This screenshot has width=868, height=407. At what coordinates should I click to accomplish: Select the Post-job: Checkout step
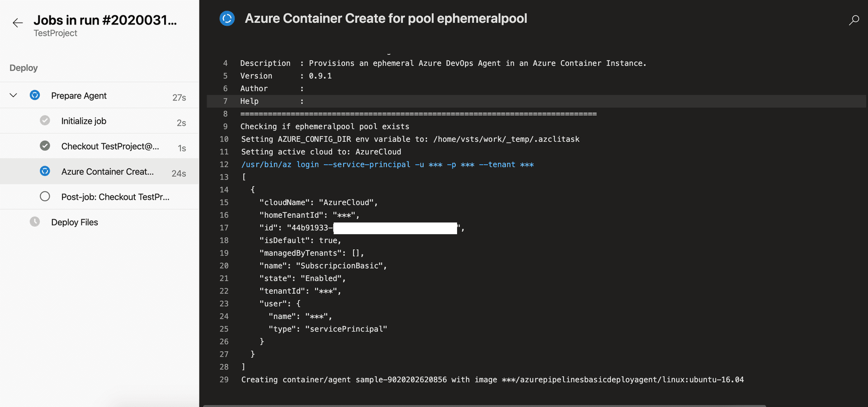click(115, 197)
